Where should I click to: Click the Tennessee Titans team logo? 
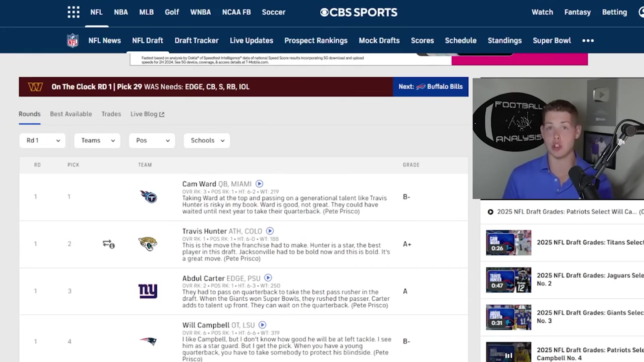point(148,197)
